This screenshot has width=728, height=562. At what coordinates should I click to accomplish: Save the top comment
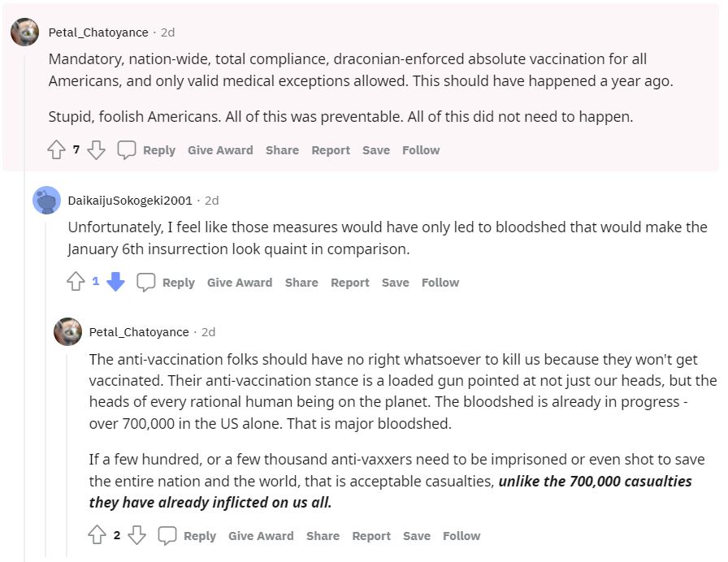point(376,150)
